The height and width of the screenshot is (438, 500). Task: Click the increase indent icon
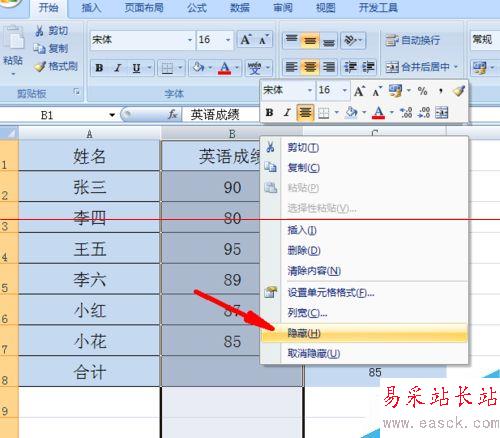point(368,67)
